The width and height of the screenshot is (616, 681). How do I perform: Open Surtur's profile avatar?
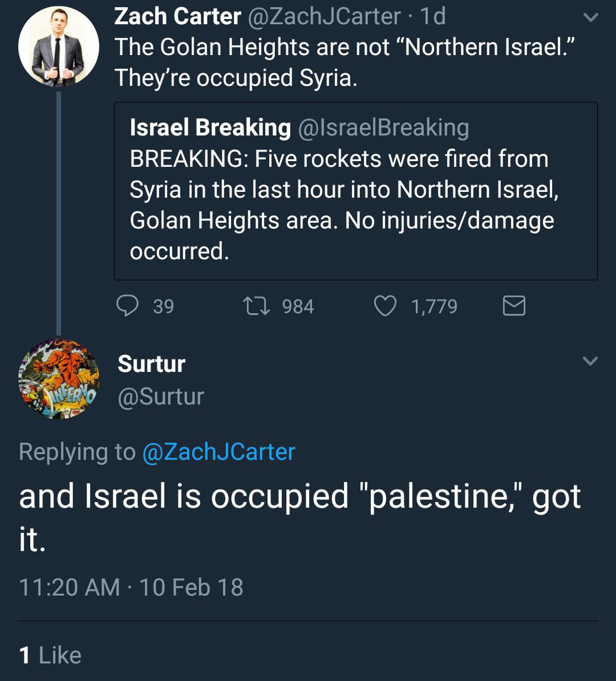coord(58,379)
